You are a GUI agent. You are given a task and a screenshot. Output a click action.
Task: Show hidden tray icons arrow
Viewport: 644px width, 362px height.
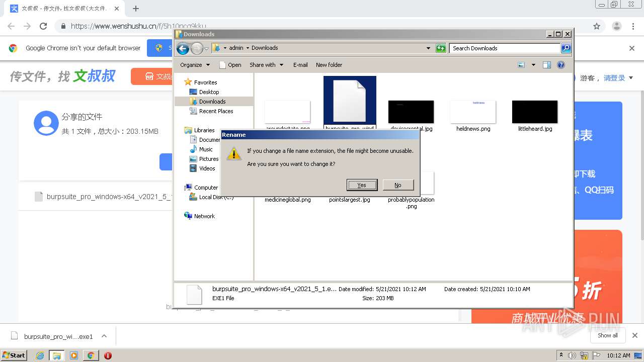click(561, 355)
